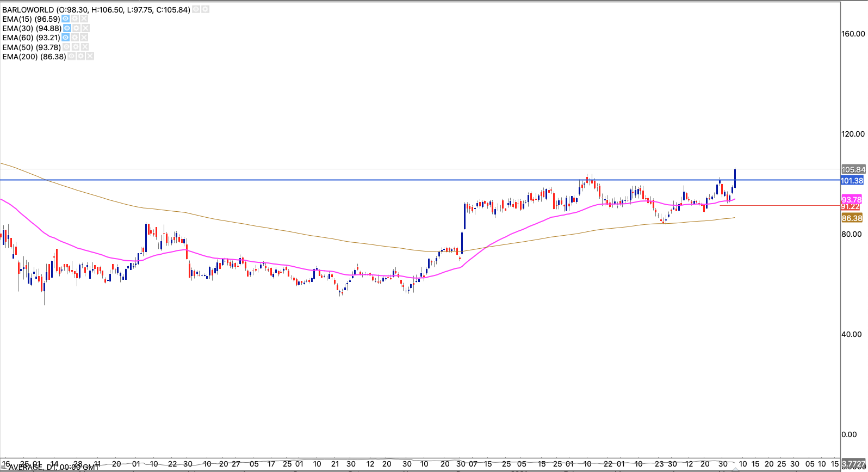
Task: Remove the EMA(30) indicator
Action: point(85,28)
